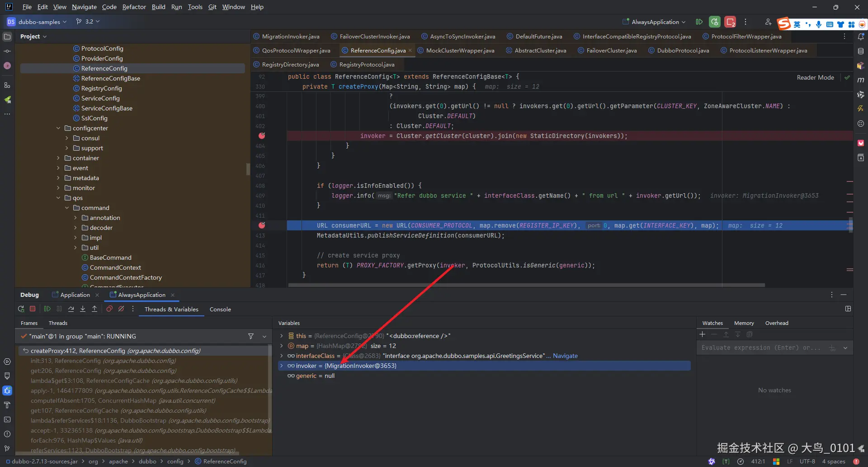Image resolution: width=868 pixels, height=467 pixels.
Task: Filter frames with the funnel icon
Action: 251,336
